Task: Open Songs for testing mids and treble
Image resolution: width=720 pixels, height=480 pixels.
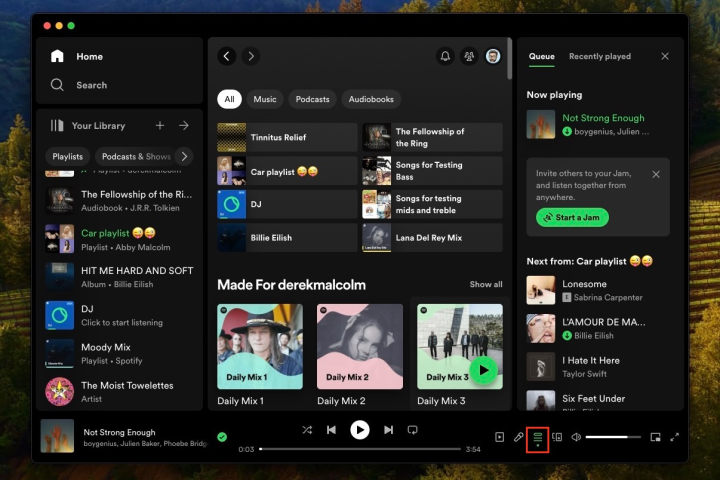Action: 432,204
